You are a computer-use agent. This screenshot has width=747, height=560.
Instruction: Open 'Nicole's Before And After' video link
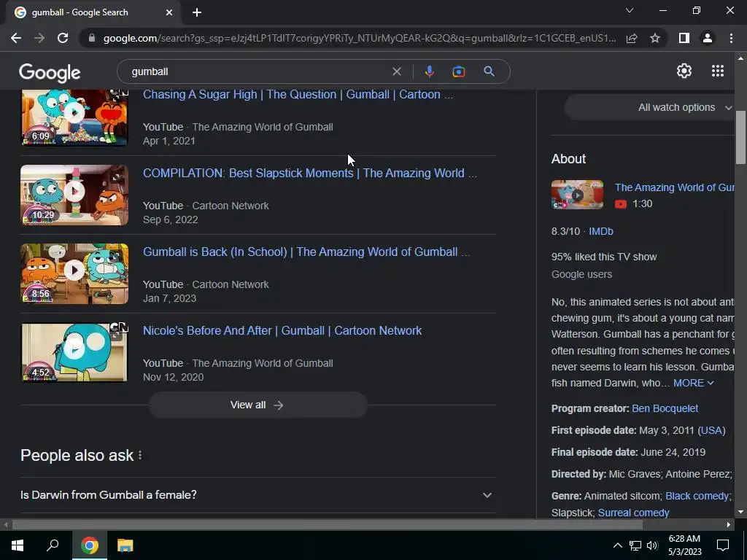click(282, 330)
